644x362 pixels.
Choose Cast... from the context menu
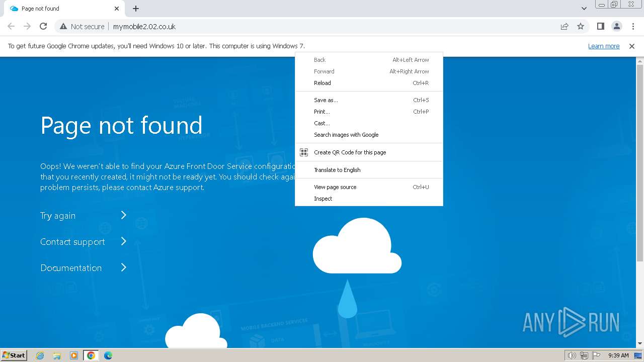[369, 123]
